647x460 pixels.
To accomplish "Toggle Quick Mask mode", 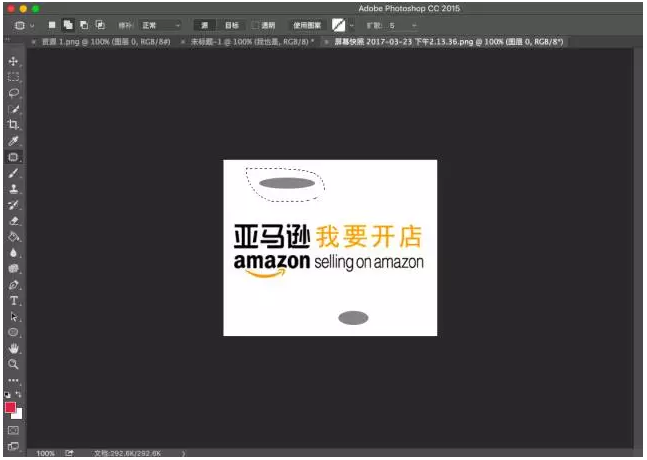I will (x=13, y=430).
